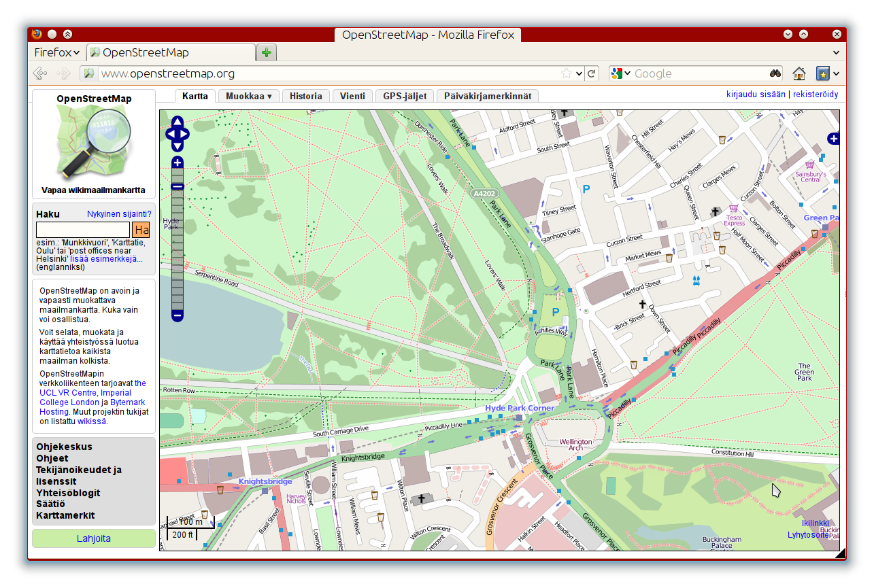This screenshot has width=874, height=588.
Task: Open the Vienti tab
Action: coord(353,96)
